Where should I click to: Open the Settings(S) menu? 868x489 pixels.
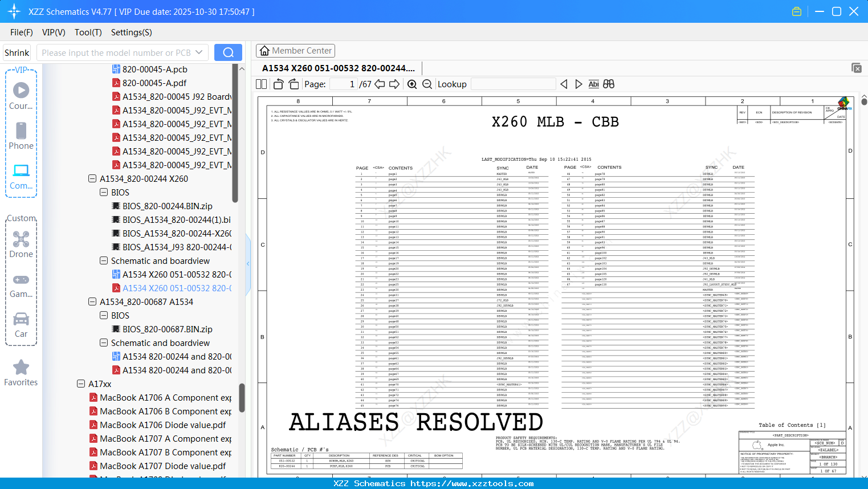tap(132, 32)
